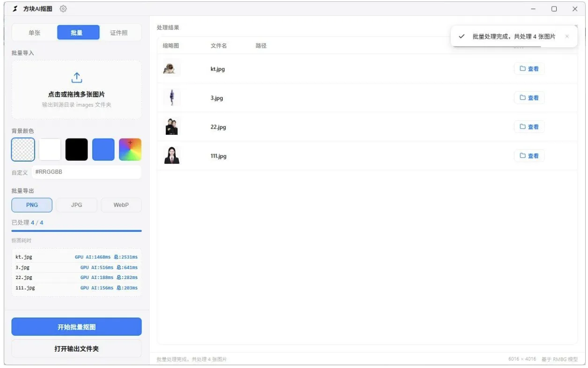Click 基于 RMBG 模型 status bar text

pos(559,359)
